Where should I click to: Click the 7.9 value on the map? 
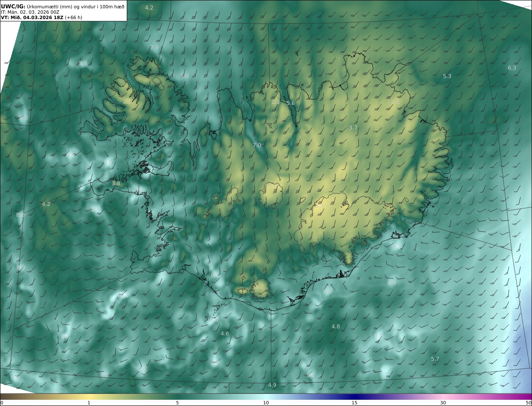pyautogui.click(x=154, y=48)
